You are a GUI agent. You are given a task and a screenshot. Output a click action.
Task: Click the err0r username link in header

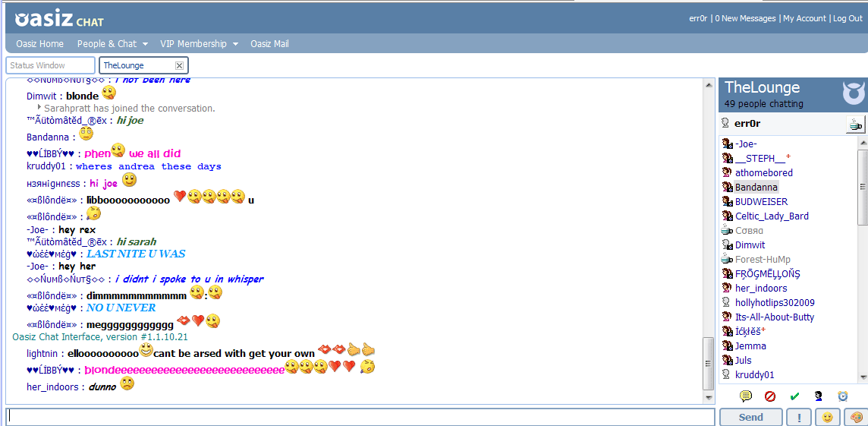(698, 18)
